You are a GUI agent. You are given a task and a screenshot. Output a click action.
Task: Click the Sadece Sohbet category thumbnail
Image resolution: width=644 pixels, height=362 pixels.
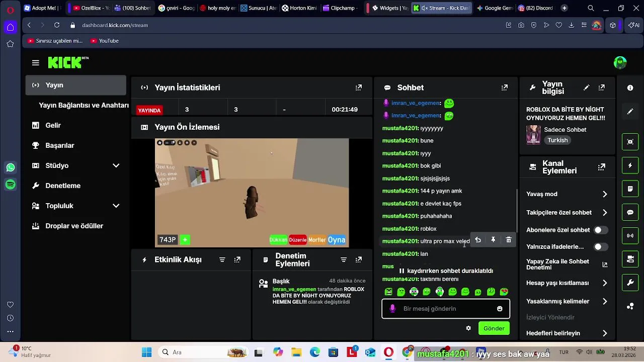pos(533,135)
